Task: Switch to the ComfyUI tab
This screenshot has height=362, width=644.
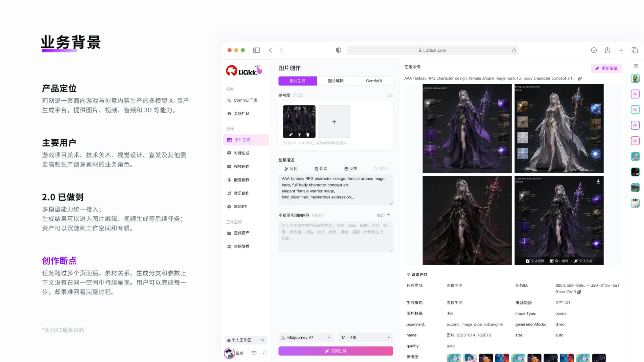Action: 374,81
